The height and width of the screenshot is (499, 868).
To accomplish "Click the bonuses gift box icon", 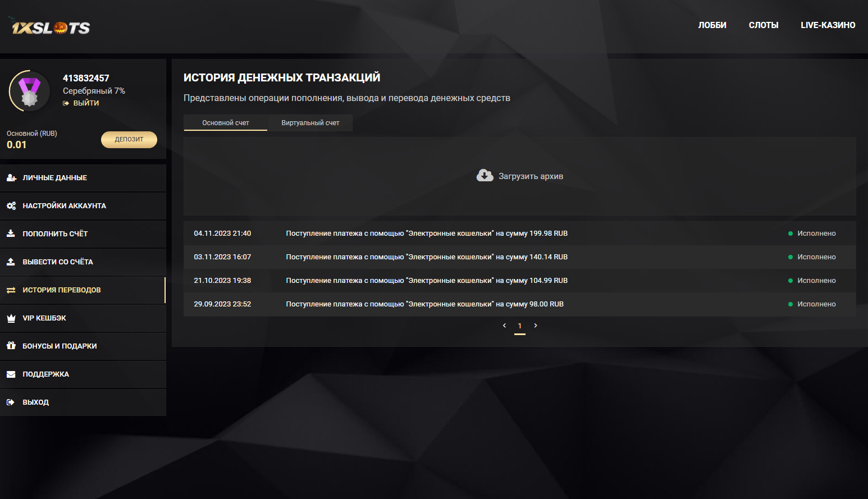I will click(11, 346).
